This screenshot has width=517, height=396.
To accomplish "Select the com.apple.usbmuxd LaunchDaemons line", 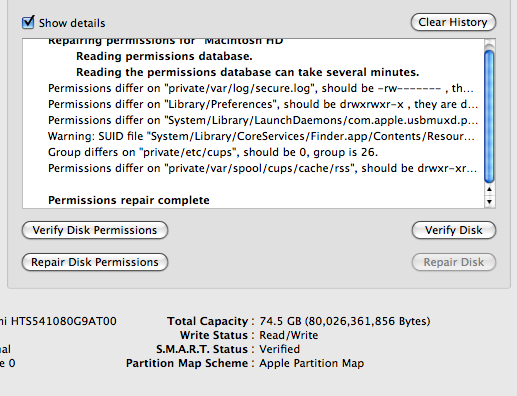I will point(263,120).
